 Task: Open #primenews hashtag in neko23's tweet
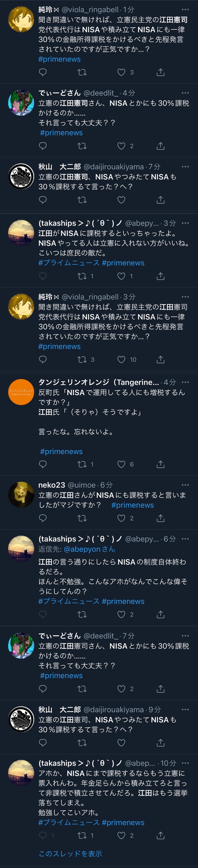pos(132,505)
